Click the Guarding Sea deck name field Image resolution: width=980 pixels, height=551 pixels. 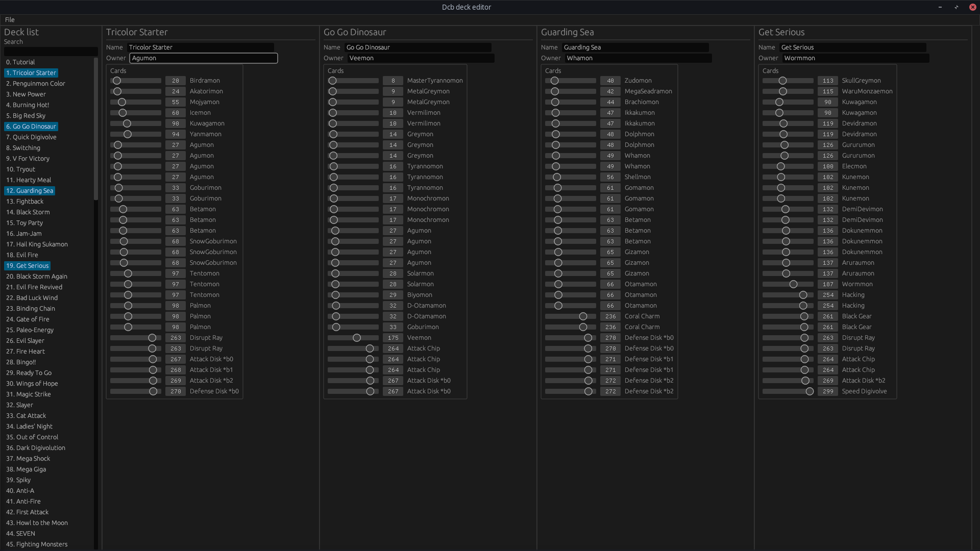635,47
